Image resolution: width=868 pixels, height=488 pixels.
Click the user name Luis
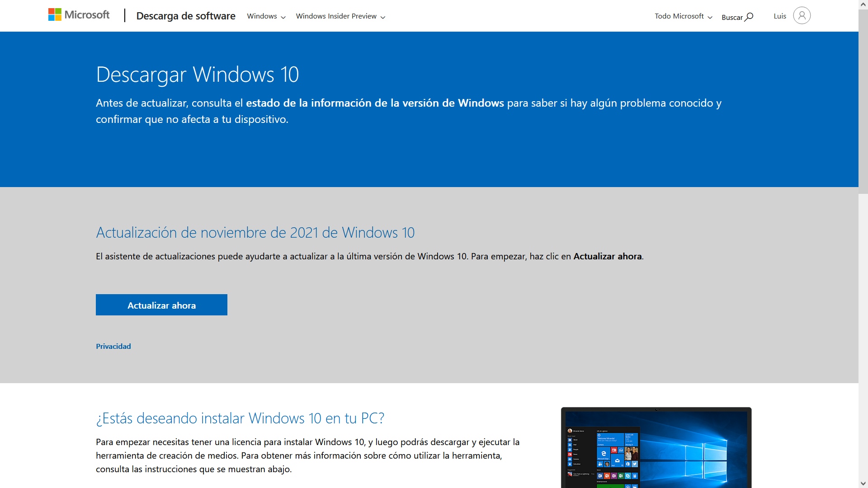780,16
